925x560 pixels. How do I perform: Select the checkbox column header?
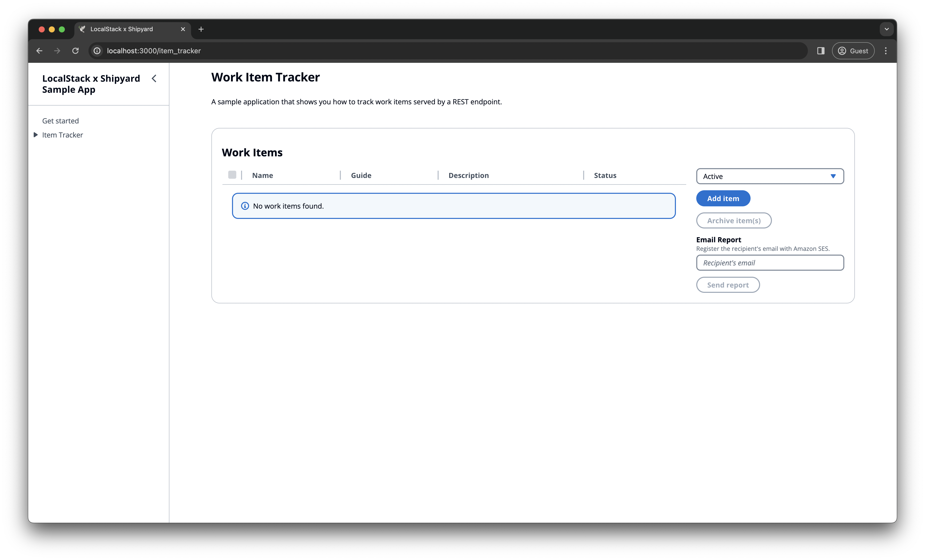tap(232, 175)
